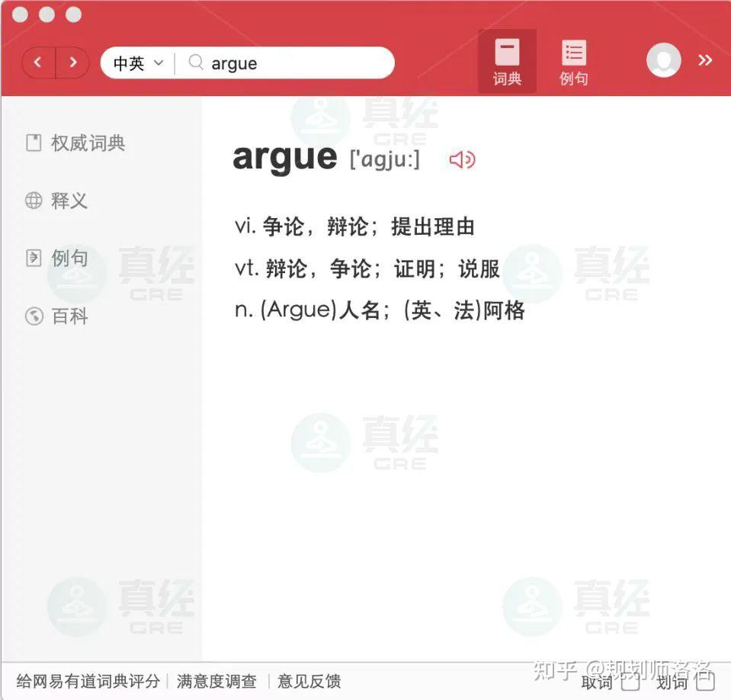Viewport: 731px width, 700px height.
Task: Open the 例句 example sentences tab
Action: (x=572, y=61)
